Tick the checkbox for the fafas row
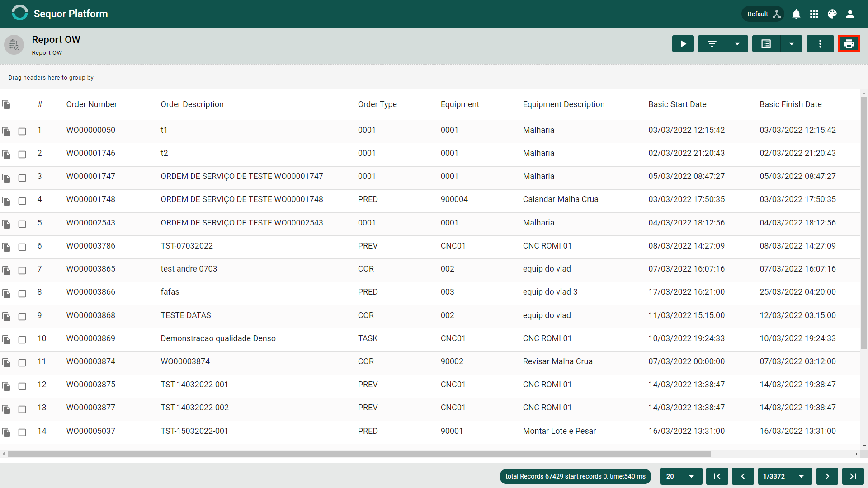The height and width of the screenshot is (488, 868). tap(22, 293)
